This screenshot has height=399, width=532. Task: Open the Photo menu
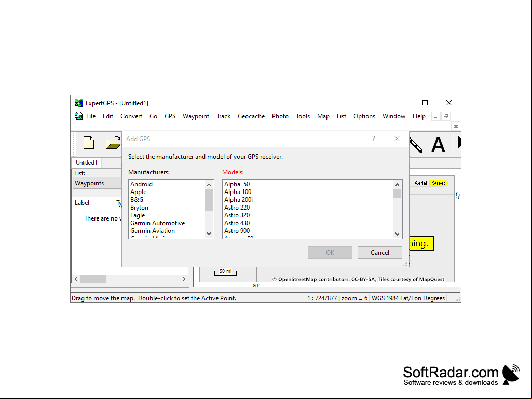[x=280, y=116]
